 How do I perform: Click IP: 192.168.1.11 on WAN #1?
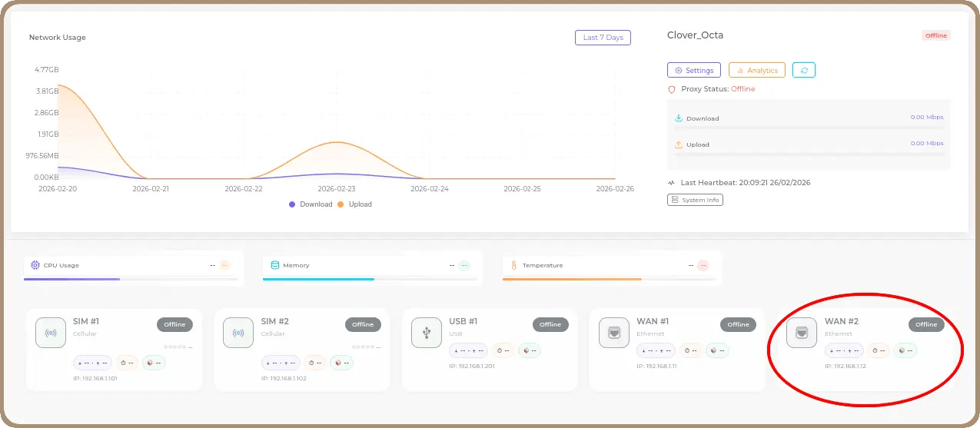[657, 367]
